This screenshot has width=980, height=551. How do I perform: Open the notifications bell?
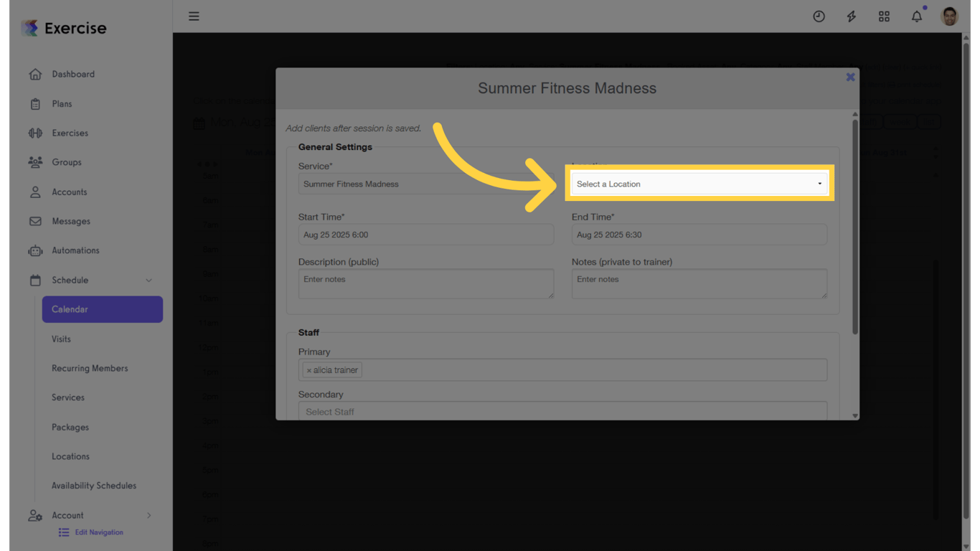click(916, 16)
